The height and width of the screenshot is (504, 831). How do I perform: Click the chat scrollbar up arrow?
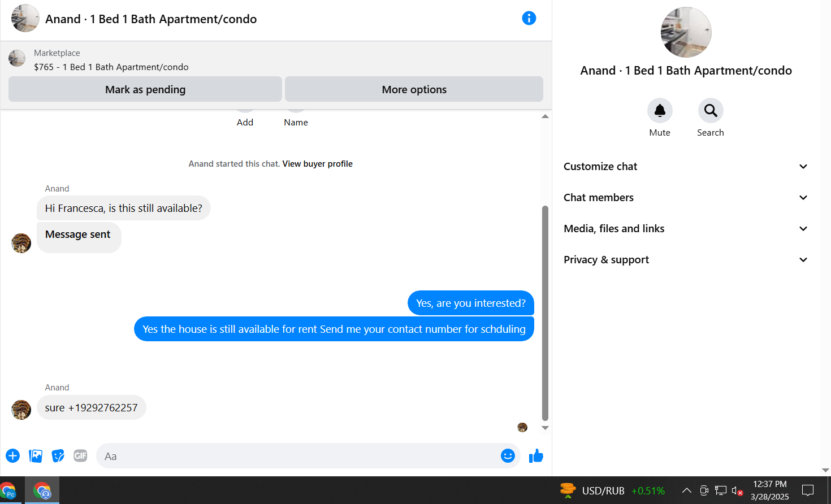[545, 116]
